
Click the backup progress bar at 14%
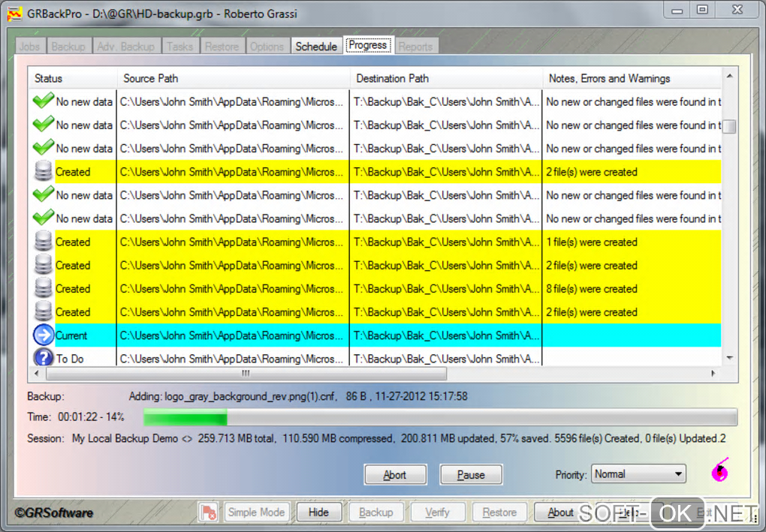[440, 417]
